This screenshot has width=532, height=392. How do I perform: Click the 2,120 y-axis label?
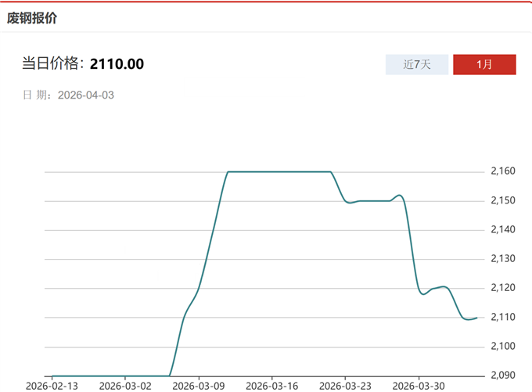pyautogui.click(x=503, y=288)
